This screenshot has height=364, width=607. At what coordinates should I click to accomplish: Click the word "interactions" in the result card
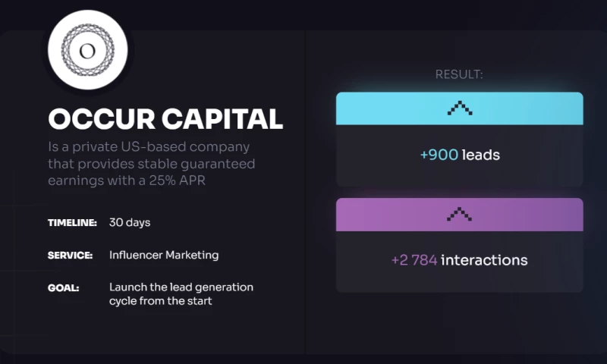pos(484,260)
